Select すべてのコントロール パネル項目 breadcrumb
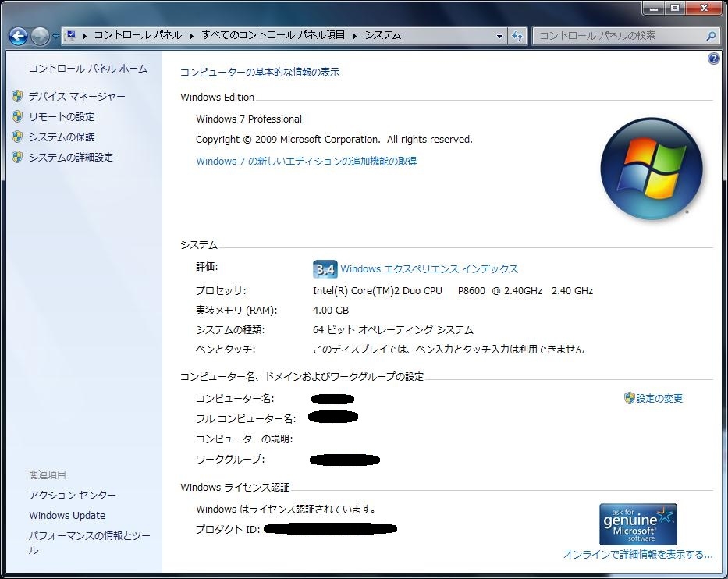The image size is (728, 579). pos(273,35)
